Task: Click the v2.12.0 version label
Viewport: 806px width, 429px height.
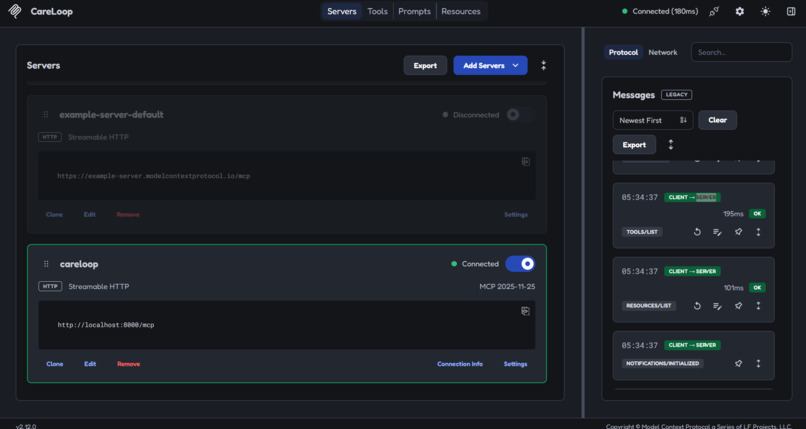Action: click(x=26, y=426)
